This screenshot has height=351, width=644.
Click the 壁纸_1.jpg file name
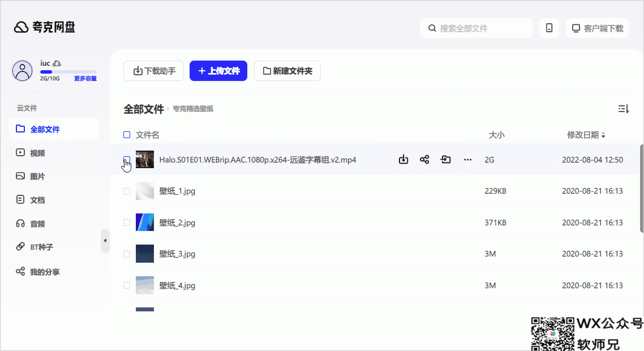(177, 191)
